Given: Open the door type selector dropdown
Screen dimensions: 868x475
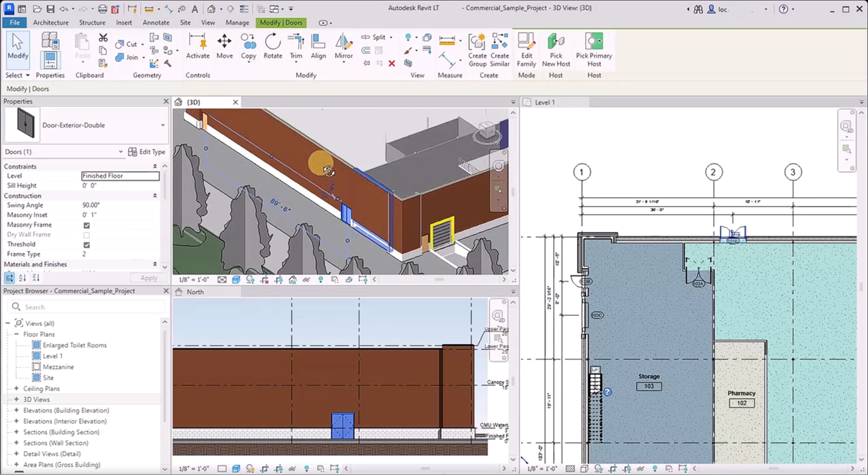Looking at the screenshot, I should click(x=163, y=125).
